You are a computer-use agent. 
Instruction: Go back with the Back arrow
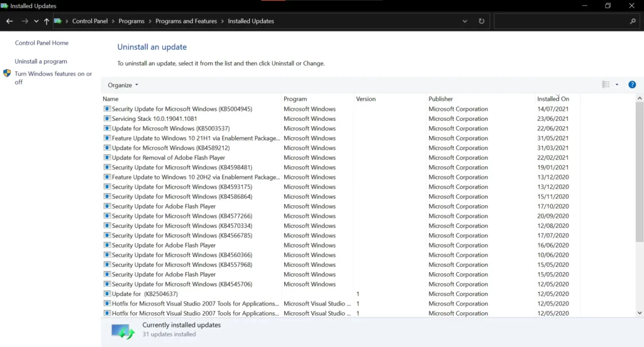[9, 21]
